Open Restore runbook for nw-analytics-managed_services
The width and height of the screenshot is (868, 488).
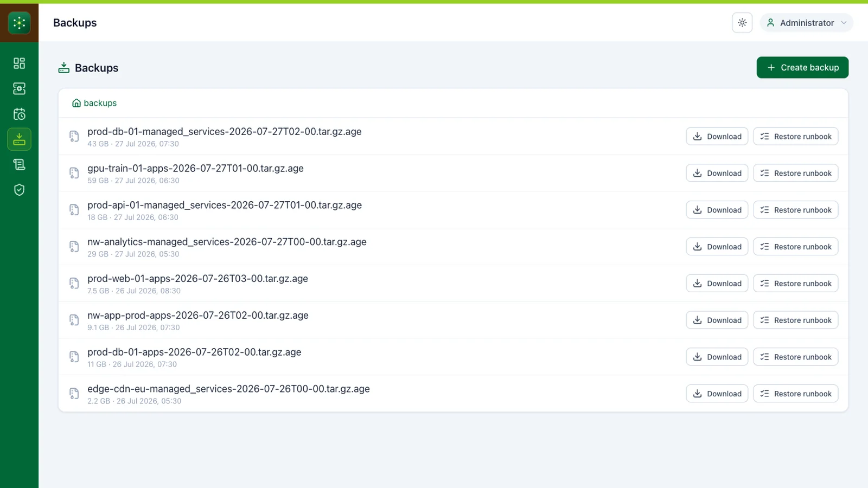coord(796,247)
